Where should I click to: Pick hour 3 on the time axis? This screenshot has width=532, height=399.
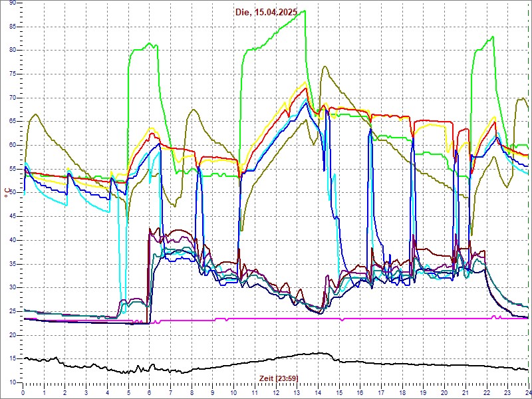(86, 392)
